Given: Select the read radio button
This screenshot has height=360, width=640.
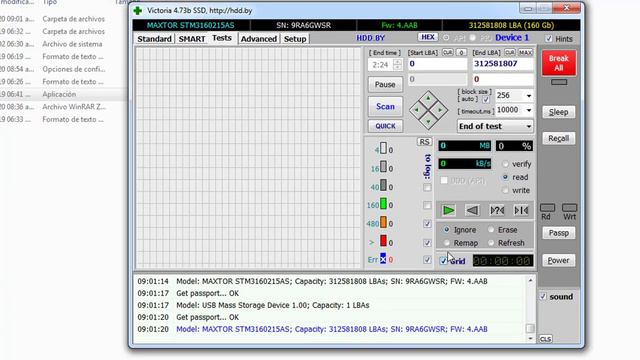Looking at the screenshot, I should click(505, 177).
